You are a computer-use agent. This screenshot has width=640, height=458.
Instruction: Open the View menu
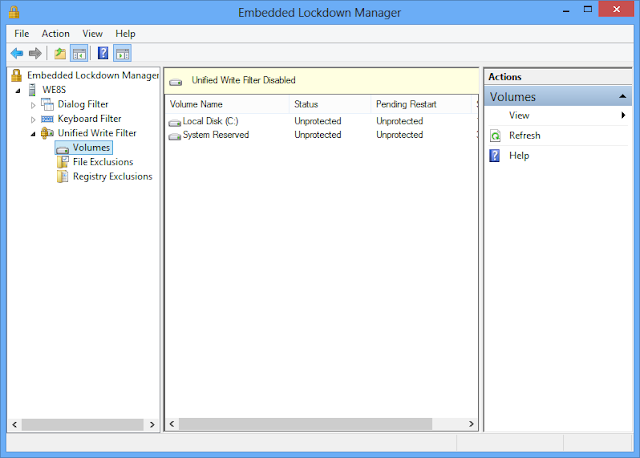click(x=93, y=33)
